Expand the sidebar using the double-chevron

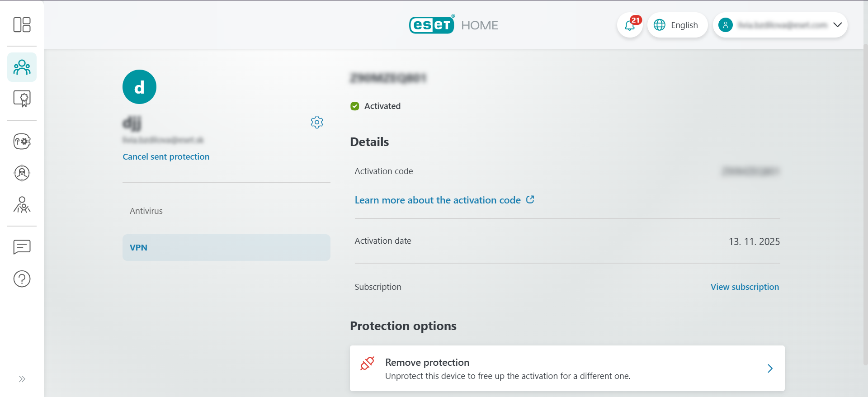click(x=22, y=379)
